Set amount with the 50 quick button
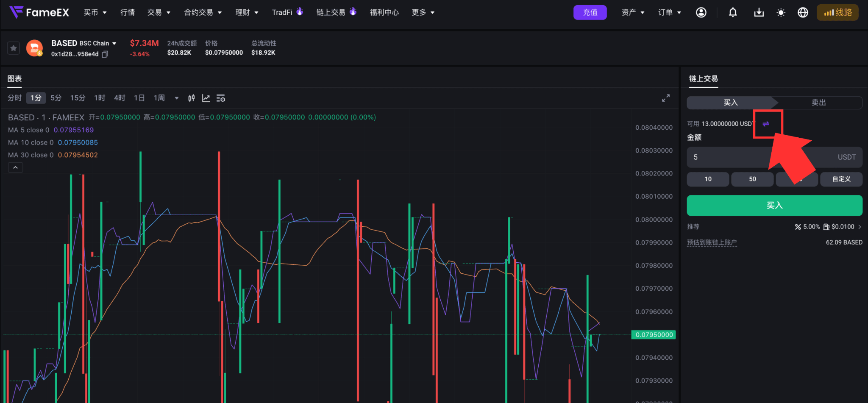This screenshot has height=403, width=868. 753,179
